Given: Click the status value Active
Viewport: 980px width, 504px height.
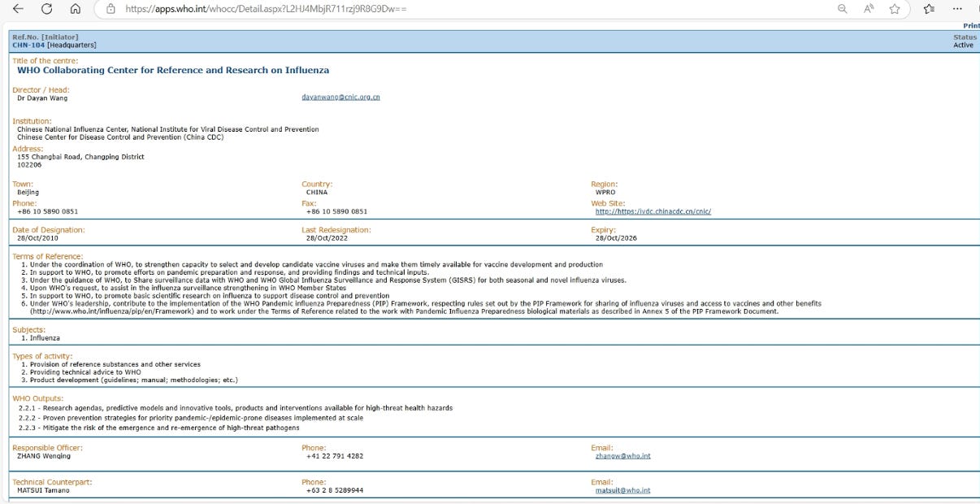Looking at the screenshot, I should coord(963,45).
